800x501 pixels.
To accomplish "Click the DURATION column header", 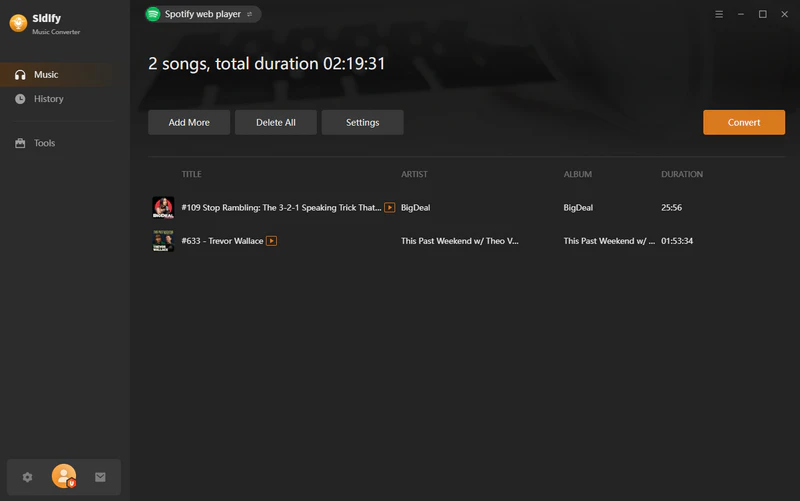I will point(682,174).
